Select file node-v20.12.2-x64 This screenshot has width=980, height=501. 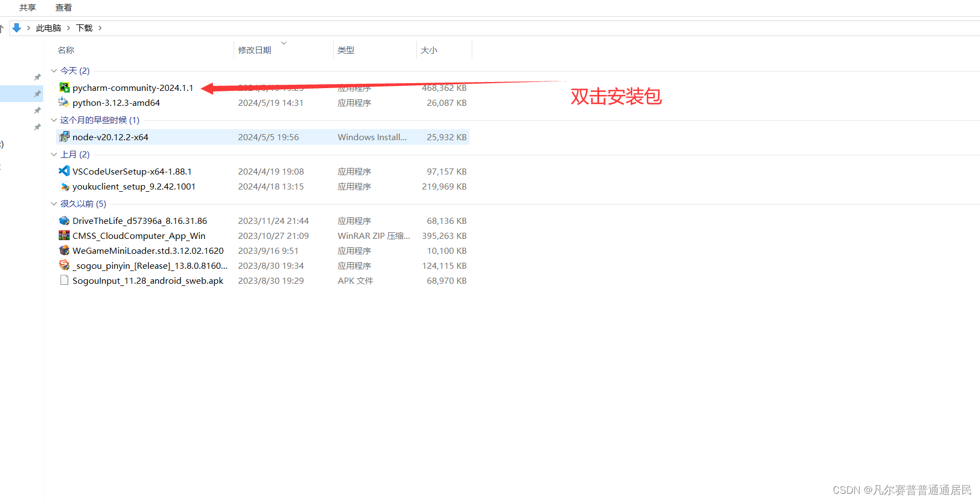coord(110,137)
